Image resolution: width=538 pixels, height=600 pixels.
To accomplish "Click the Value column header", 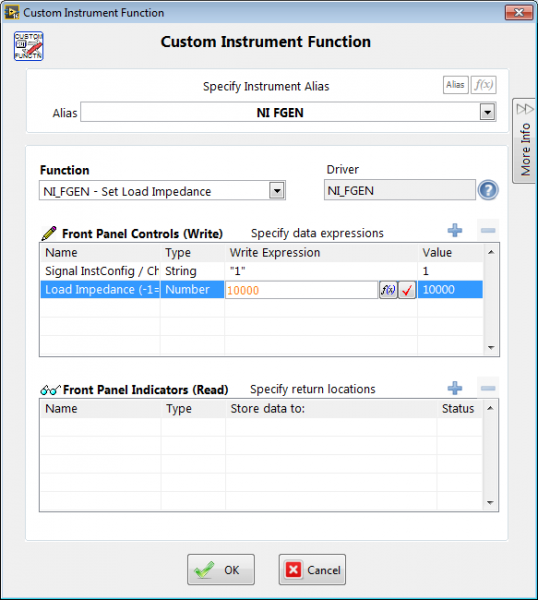I will pos(450,253).
